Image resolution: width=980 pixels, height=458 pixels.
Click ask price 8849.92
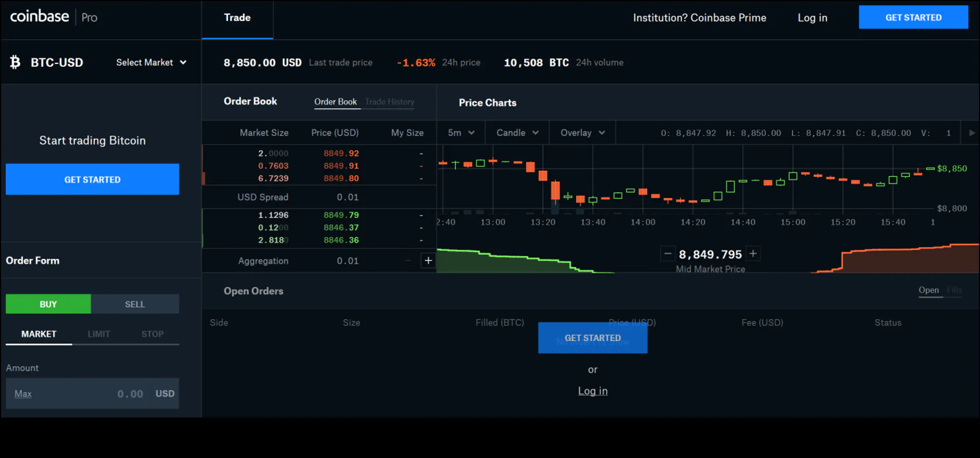(x=341, y=153)
